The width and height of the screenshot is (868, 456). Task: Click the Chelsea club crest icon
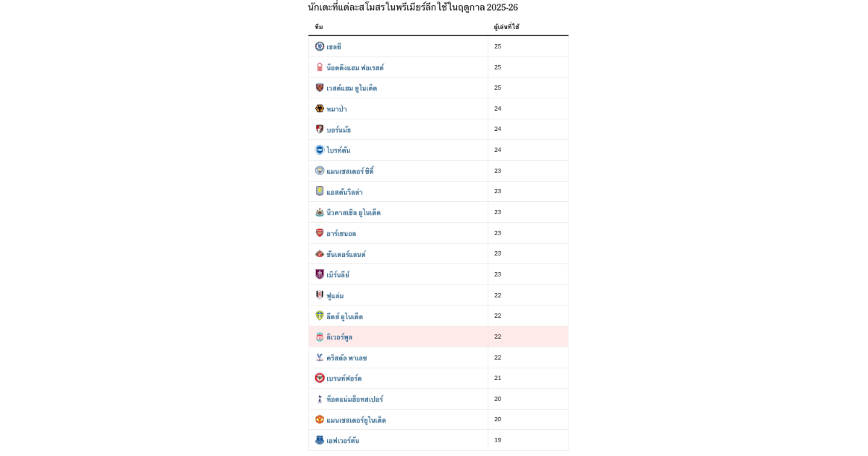pos(320,46)
